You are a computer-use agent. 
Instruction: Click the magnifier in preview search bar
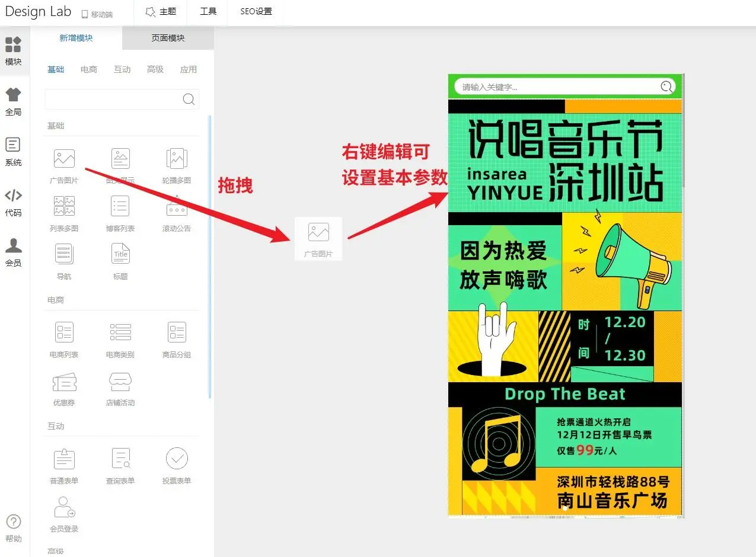click(667, 87)
